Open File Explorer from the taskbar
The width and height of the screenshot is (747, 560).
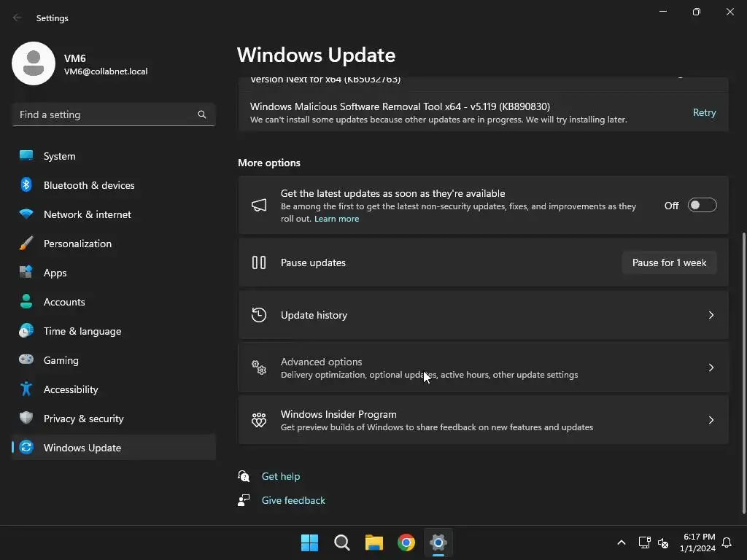point(374,542)
